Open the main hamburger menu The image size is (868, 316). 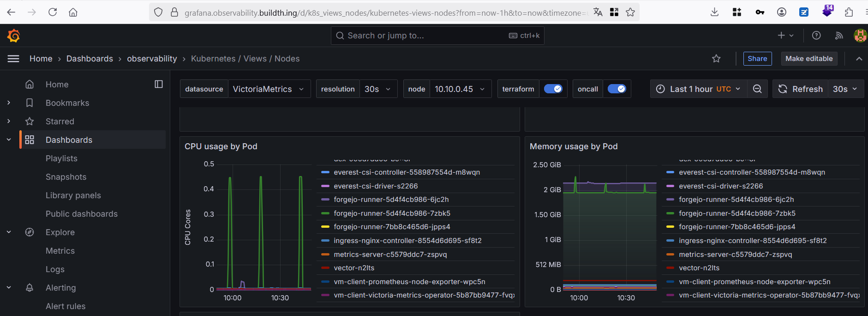click(13, 59)
